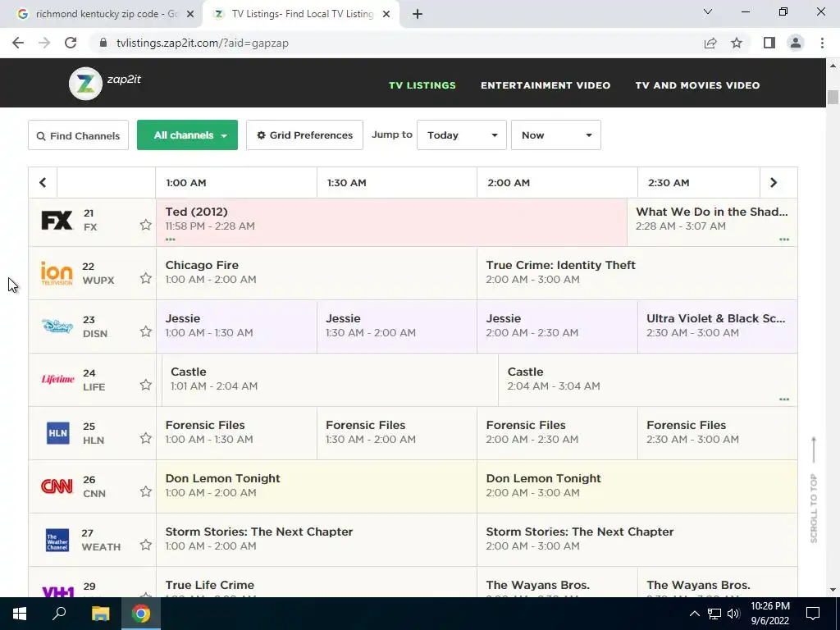
Task: Open new browser tab with plus
Action: [418, 15]
